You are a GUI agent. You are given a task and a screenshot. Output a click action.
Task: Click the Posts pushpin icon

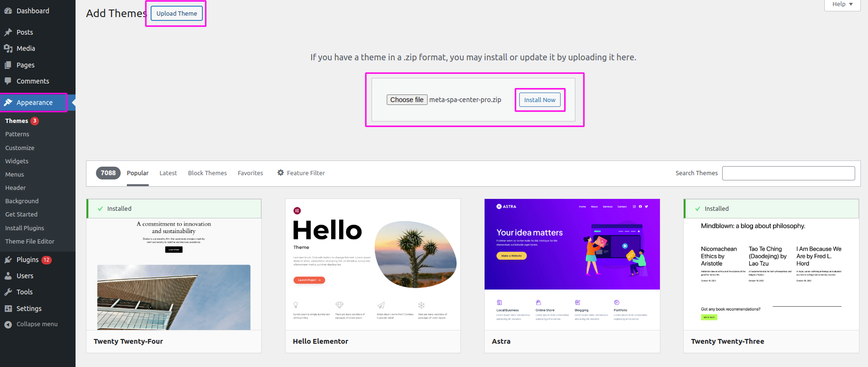(8, 32)
